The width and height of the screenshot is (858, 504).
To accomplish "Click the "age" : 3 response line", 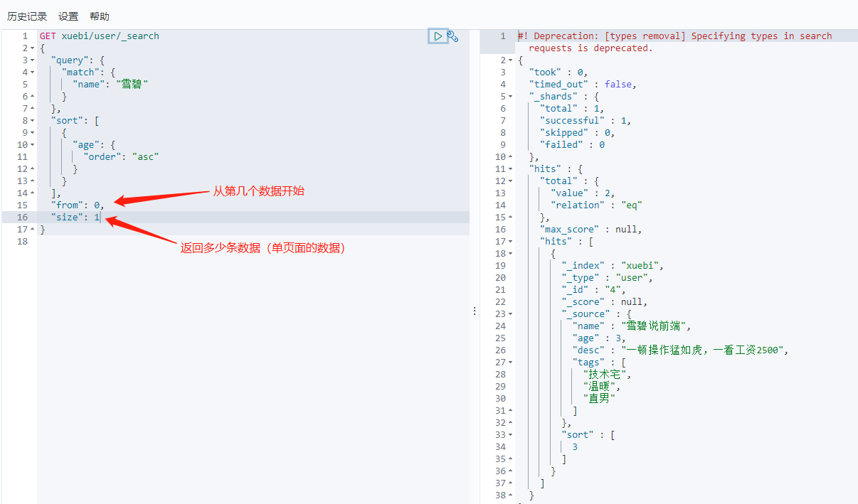I will 599,338.
